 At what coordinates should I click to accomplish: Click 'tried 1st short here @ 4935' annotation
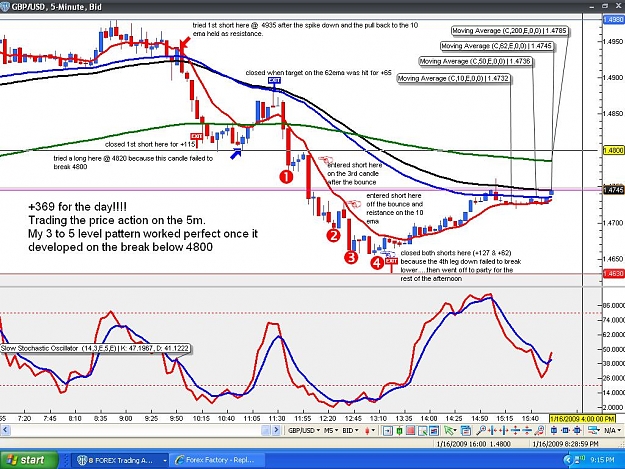point(305,29)
